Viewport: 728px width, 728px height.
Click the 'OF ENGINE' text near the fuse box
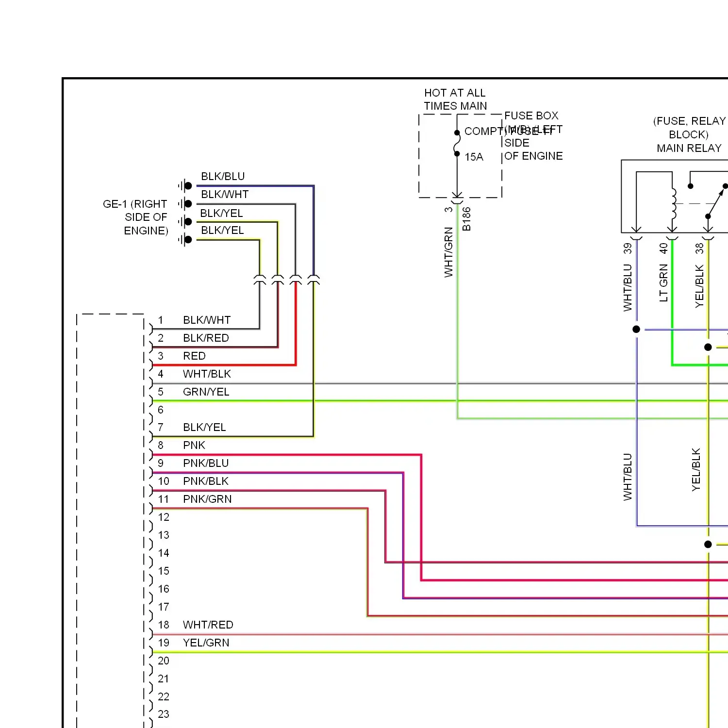pos(533,156)
